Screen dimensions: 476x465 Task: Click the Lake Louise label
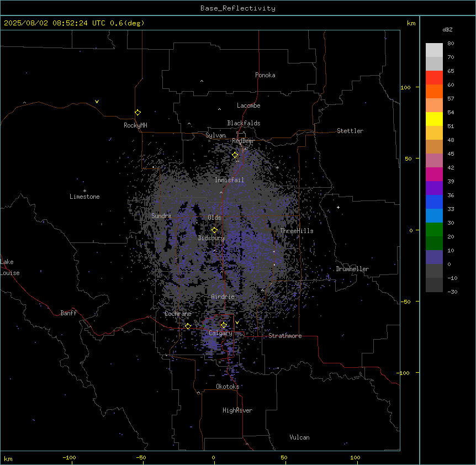[10, 267]
